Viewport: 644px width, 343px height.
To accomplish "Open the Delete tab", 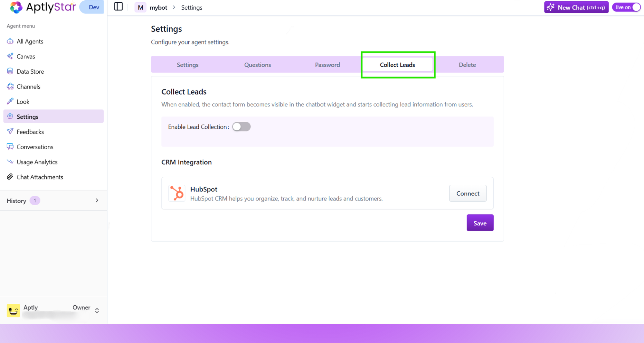I will [467, 64].
